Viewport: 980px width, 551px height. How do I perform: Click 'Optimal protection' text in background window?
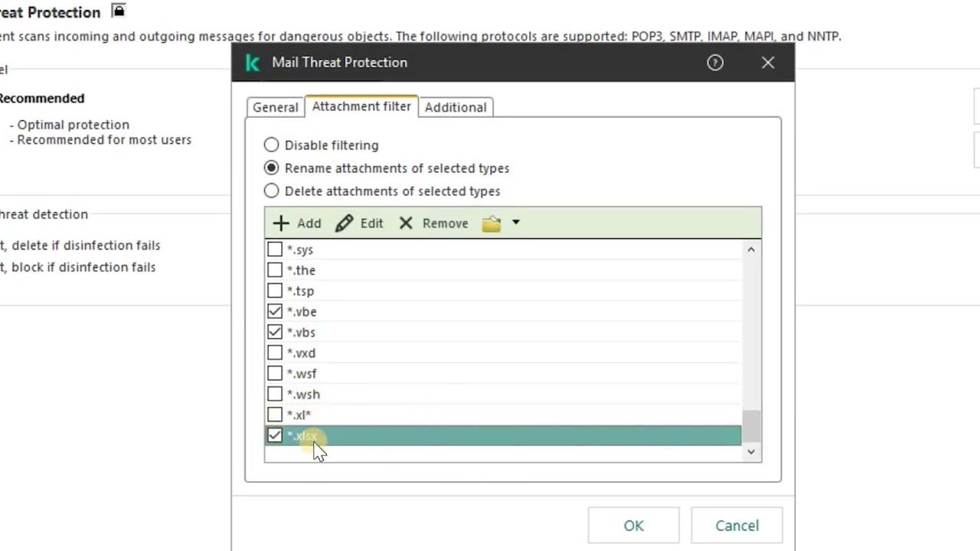pyautogui.click(x=73, y=124)
